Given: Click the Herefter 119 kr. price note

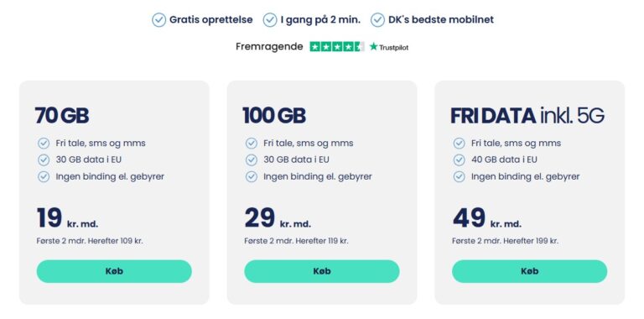Looking at the screenshot, I should (x=322, y=241).
